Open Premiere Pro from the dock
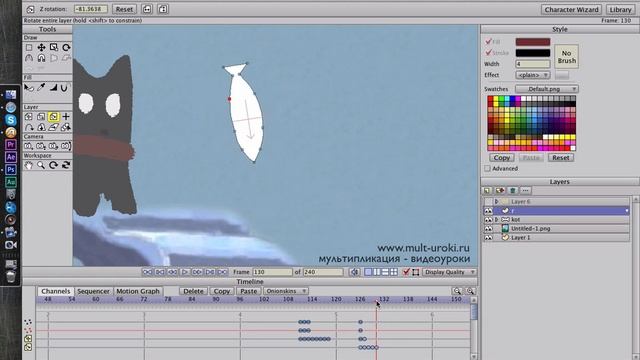 (11, 144)
